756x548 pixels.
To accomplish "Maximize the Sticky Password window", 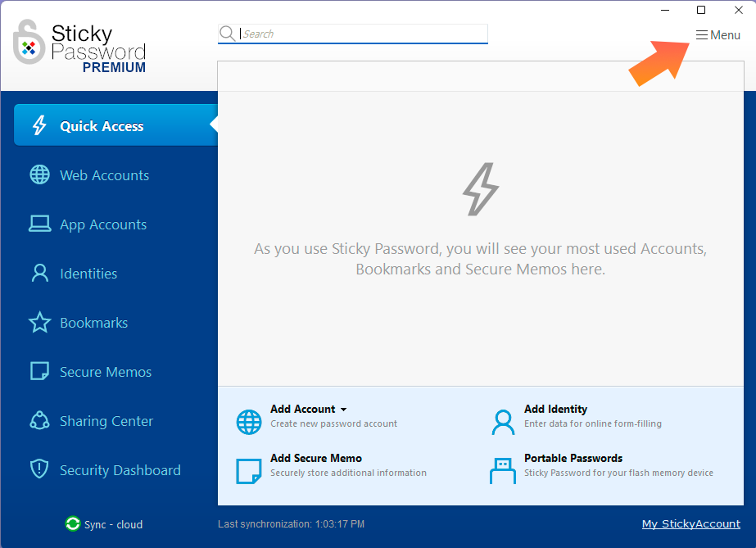I will (701, 10).
